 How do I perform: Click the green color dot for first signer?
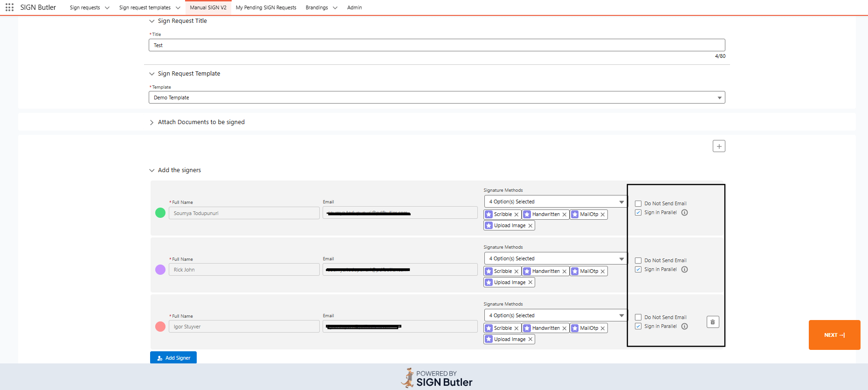click(x=160, y=213)
